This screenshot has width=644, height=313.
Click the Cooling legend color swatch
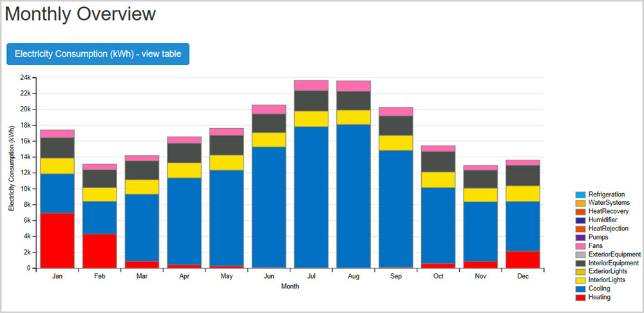[580, 289]
